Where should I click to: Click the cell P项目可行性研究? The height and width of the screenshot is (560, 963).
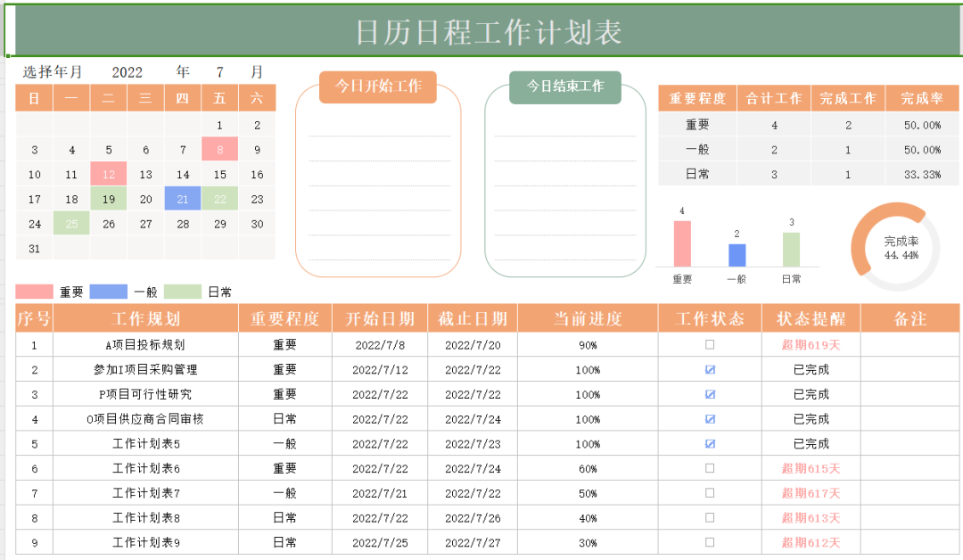point(145,394)
